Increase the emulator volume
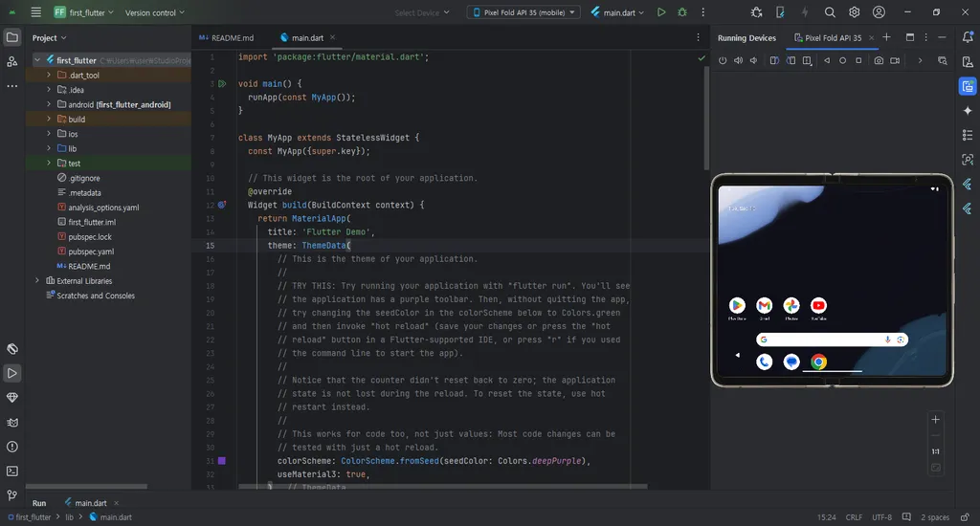Screen dimensions: 980x526 click(x=738, y=60)
